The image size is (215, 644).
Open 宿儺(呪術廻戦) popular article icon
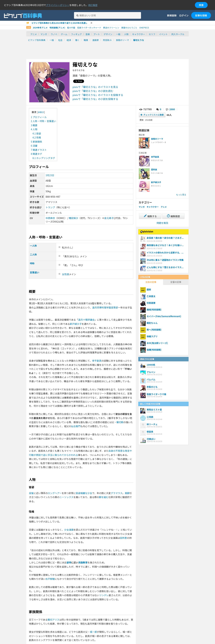click(x=143, y=350)
